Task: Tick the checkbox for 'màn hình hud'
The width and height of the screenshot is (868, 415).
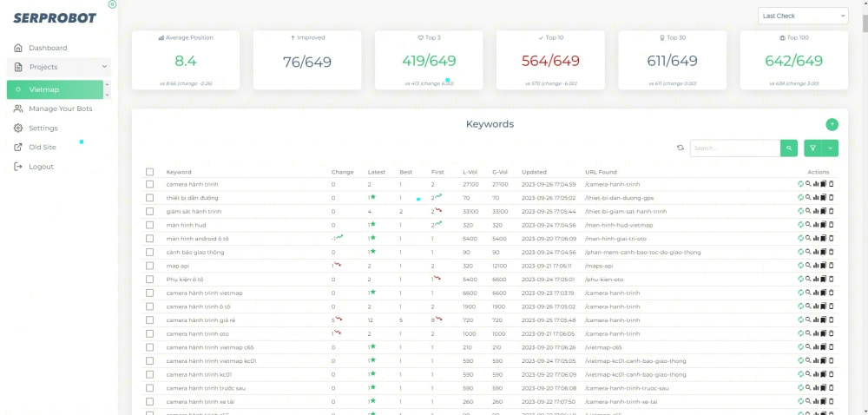Action: coord(149,225)
